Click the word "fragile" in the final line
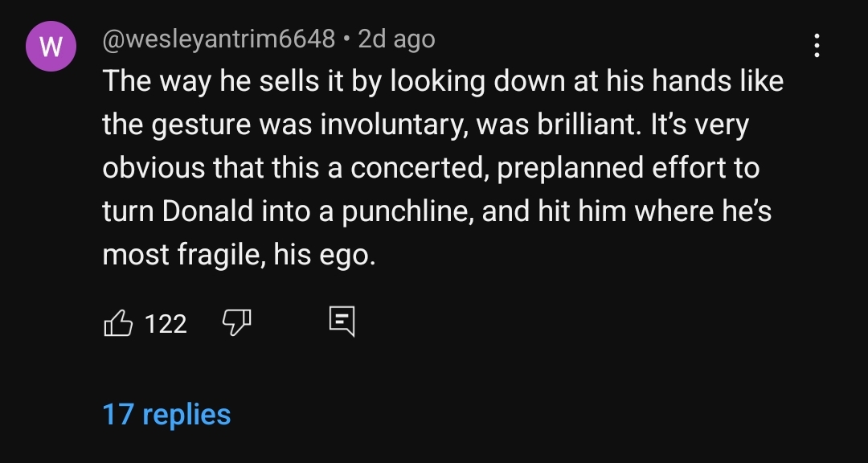 219,256
